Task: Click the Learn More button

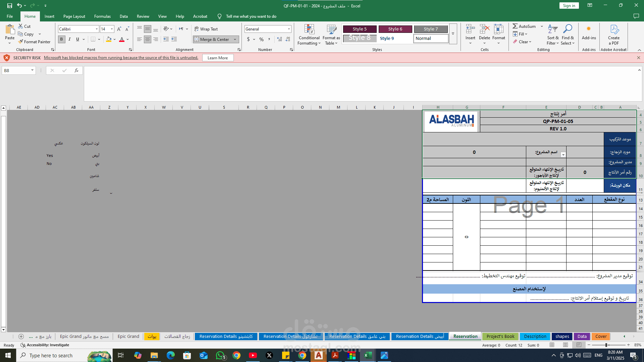Action: [x=218, y=58]
